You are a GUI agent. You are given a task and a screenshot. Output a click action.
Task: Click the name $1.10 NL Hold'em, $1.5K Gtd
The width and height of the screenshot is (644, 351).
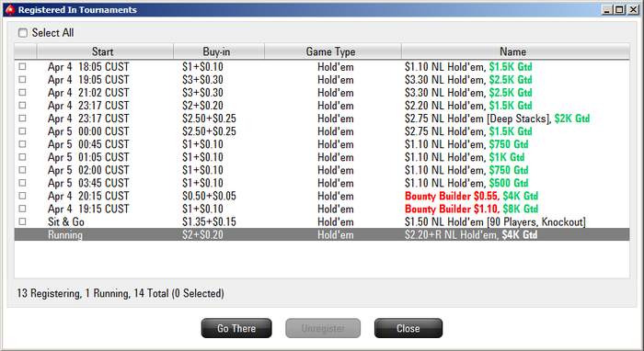pyautogui.click(x=468, y=66)
